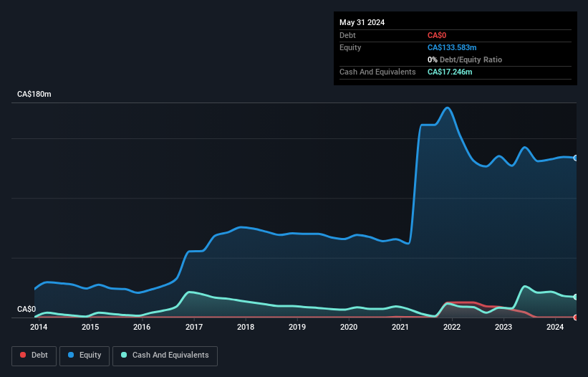Click the May 31 2024 tooltip date
588x377 pixels.
click(x=362, y=22)
